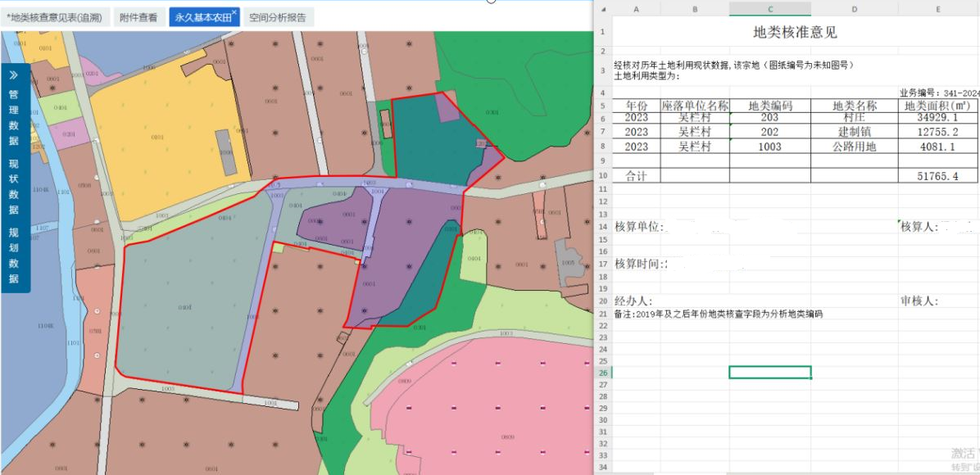Select the 永久基本农田 tab
Image resolution: width=980 pixels, height=475 pixels.
(204, 17)
